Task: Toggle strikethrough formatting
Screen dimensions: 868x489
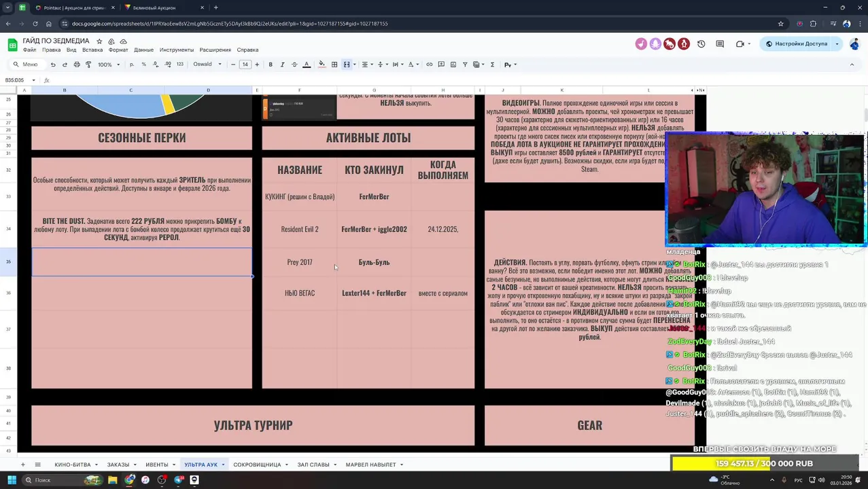Action: tap(294, 65)
